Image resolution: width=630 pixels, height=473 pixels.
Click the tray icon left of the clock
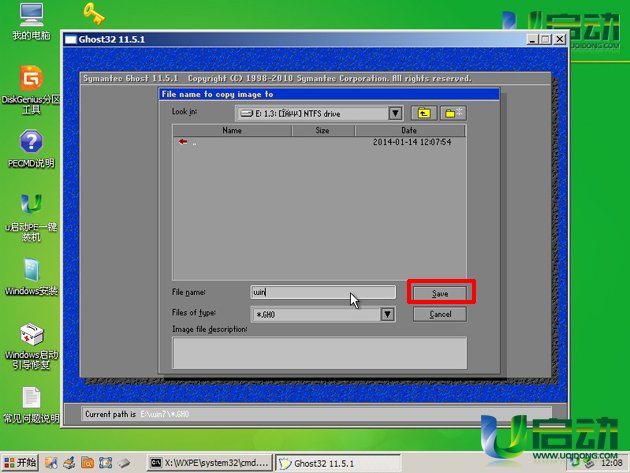click(x=589, y=463)
